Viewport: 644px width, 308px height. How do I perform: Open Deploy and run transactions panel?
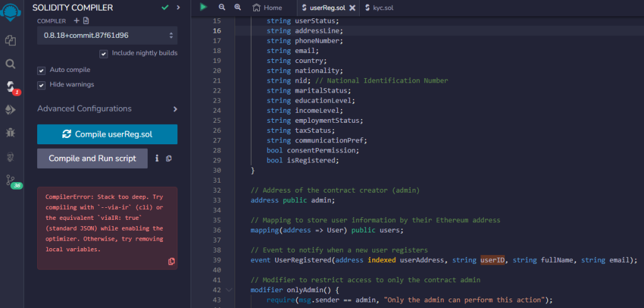(10, 110)
